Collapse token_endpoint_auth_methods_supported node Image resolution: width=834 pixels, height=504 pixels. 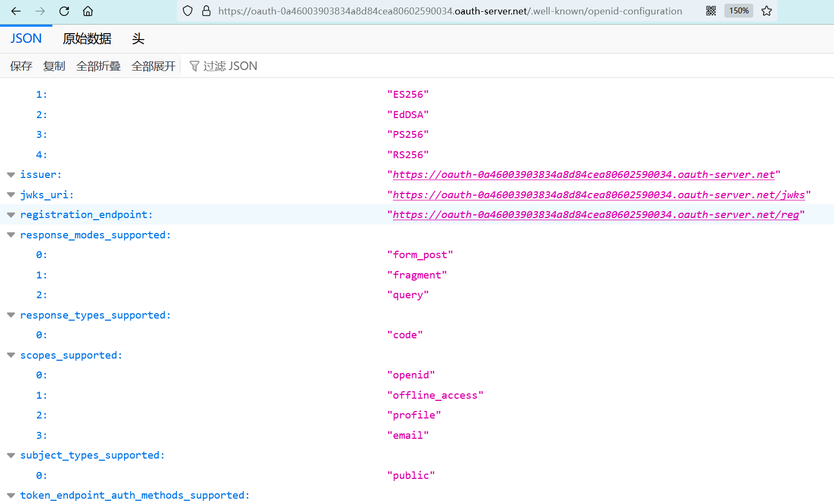11,495
